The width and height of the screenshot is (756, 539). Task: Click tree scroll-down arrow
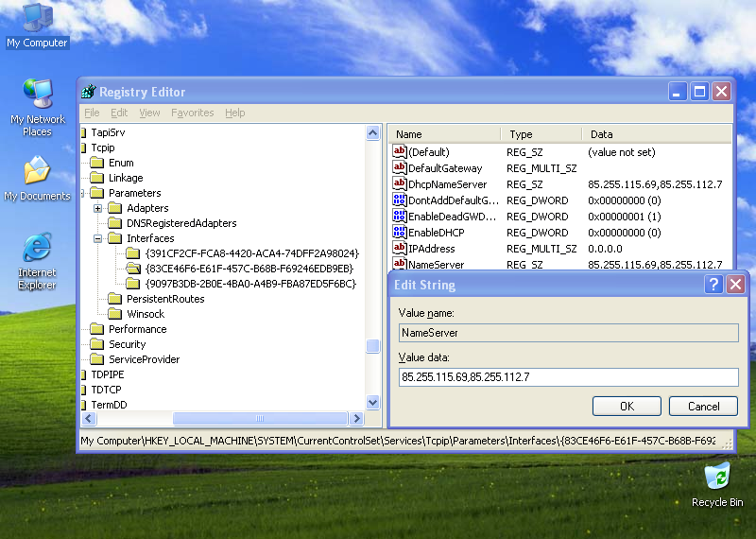coord(372,402)
